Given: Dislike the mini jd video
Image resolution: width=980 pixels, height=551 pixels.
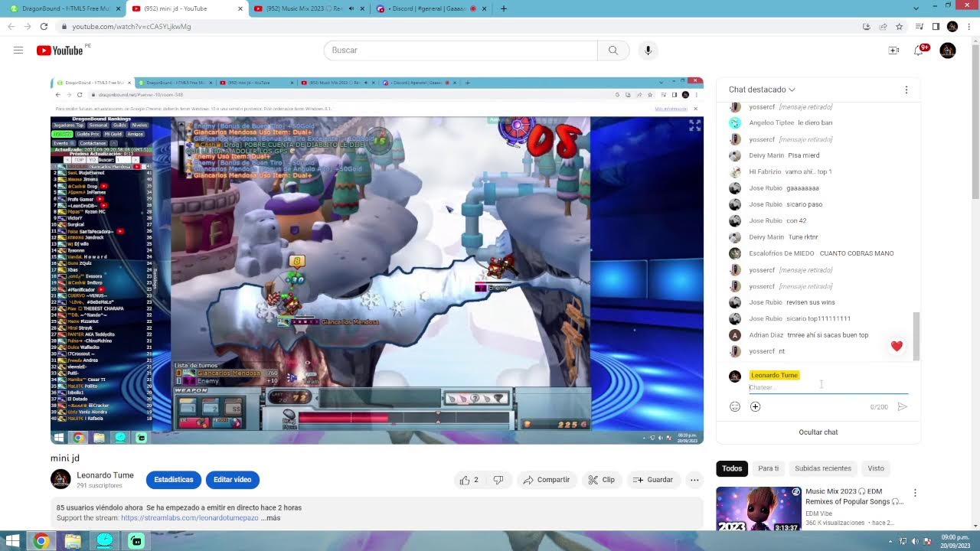Looking at the screenshot, I should click(x=498, y=480).
